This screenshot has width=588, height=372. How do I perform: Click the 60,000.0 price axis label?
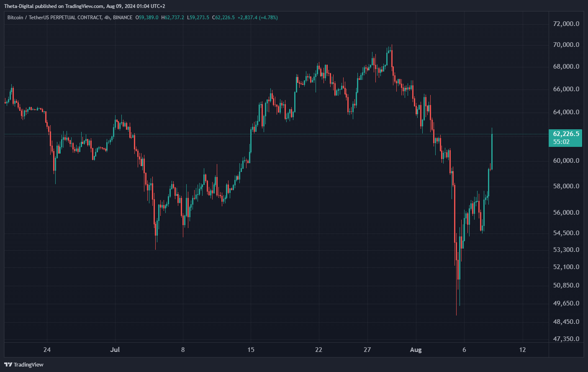(x=566, y=161)
